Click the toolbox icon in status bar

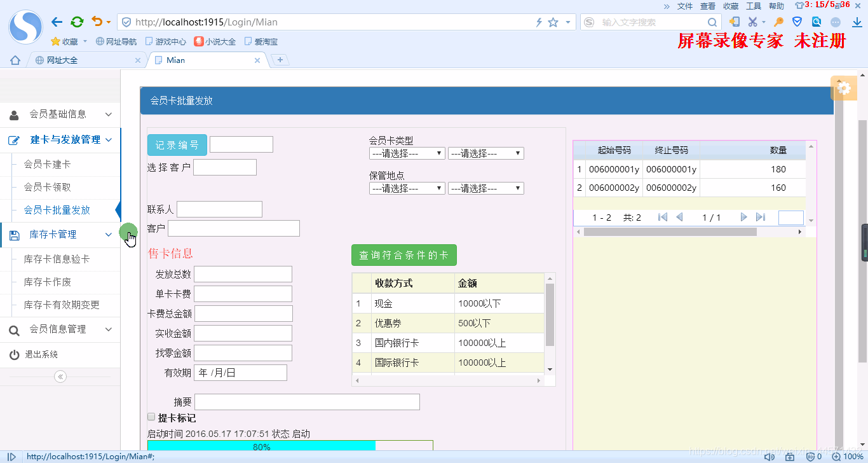[x=789, y=457]
